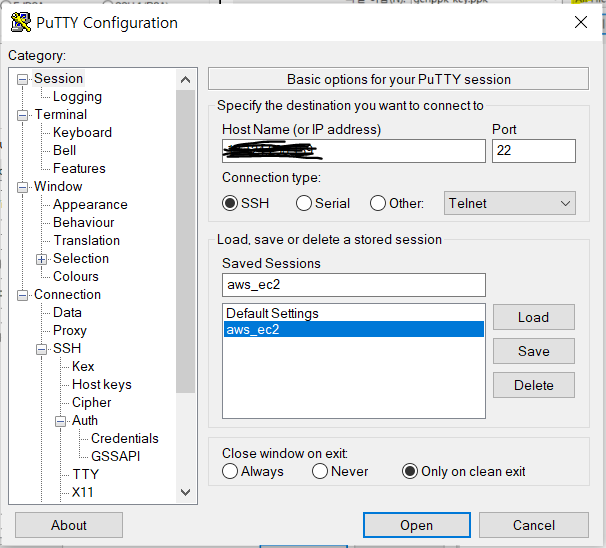This screenshot has width=606, height=548.
Task: Select SSH connection type radio button
Action: (230, 203)
